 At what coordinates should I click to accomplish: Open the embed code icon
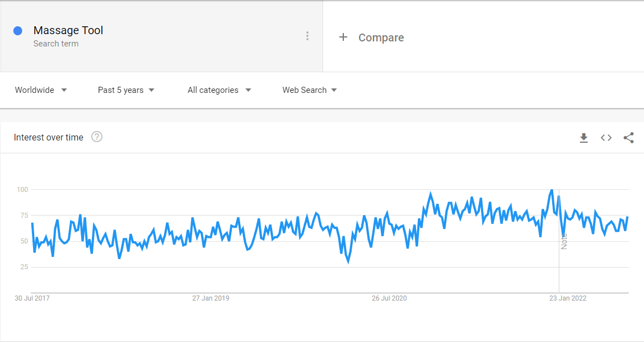[606, 138]
